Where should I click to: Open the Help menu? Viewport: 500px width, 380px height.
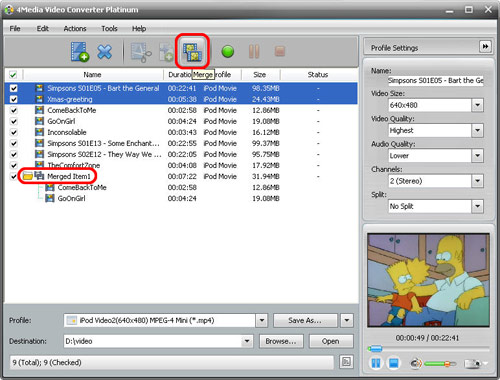tap(139, 28)
